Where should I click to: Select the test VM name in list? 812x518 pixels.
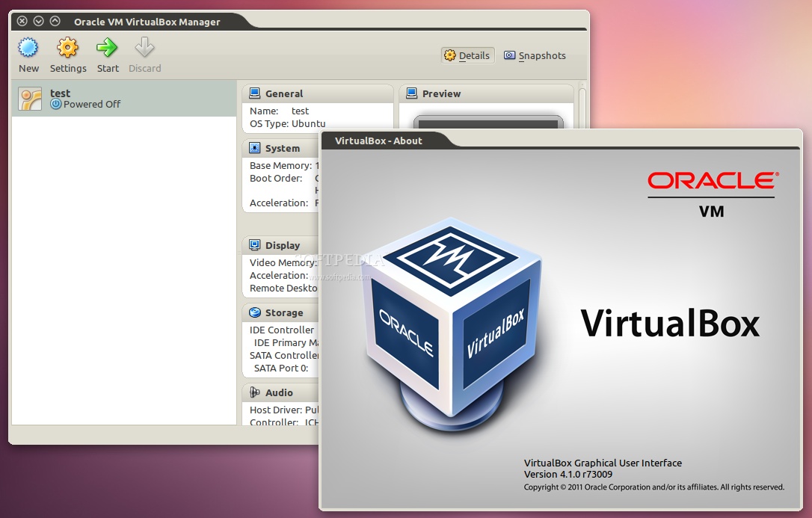60,93
